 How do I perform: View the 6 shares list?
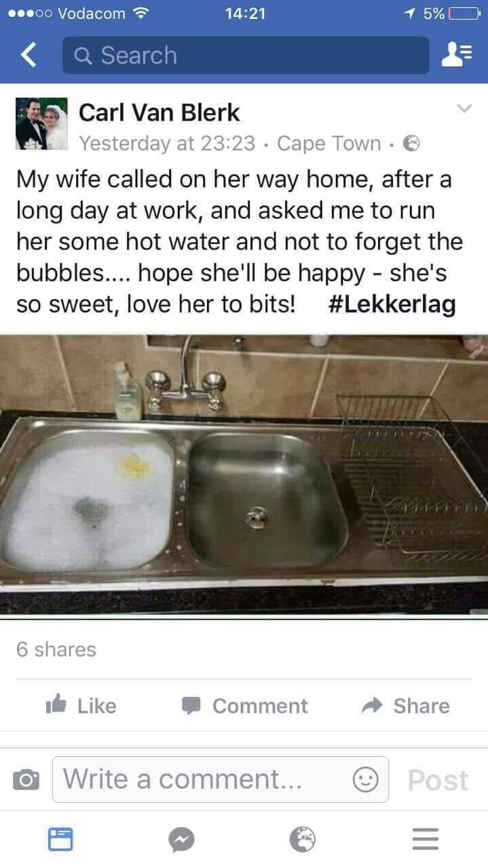[x=56, y=649]
